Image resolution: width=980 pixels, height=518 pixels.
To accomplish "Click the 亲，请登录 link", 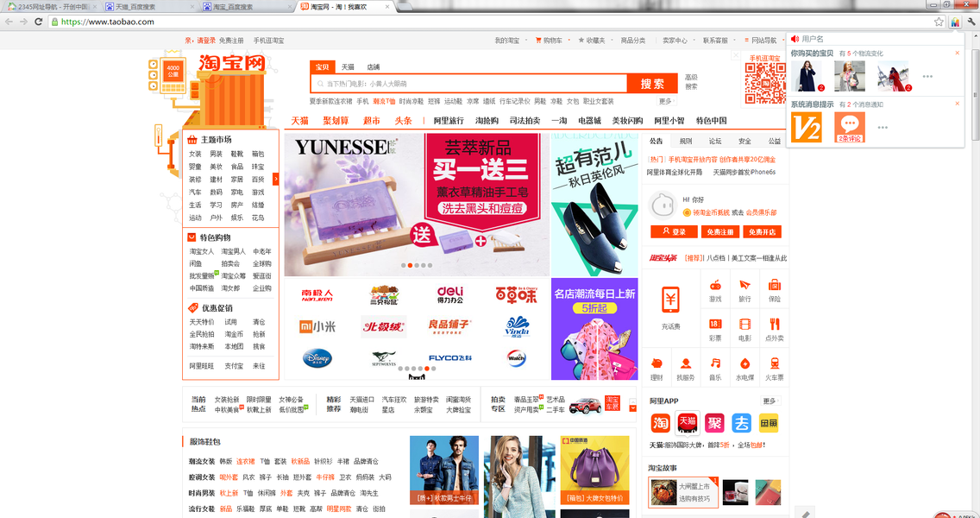I will coord(200,40).
